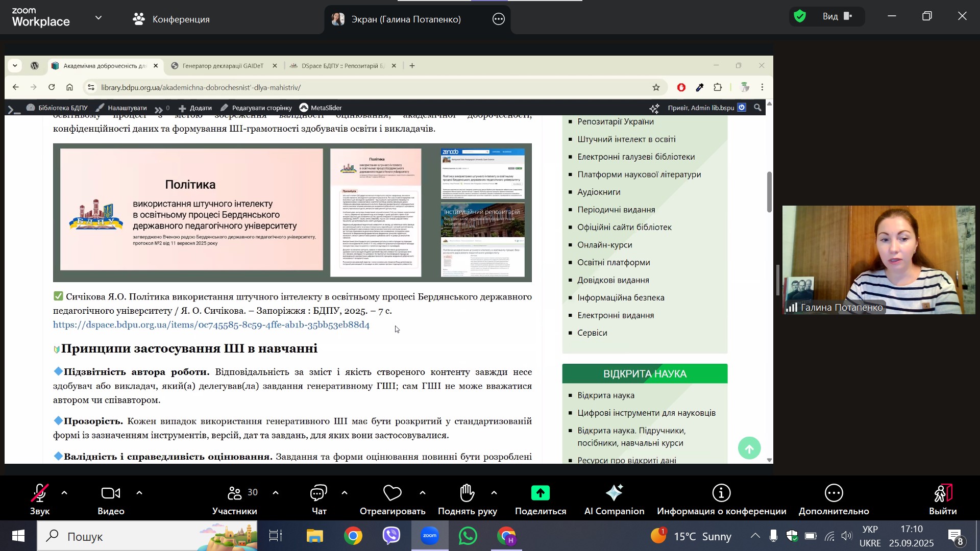Open the Чат chat panel
This screenshot has height=551, width=980.
[318, 493]
